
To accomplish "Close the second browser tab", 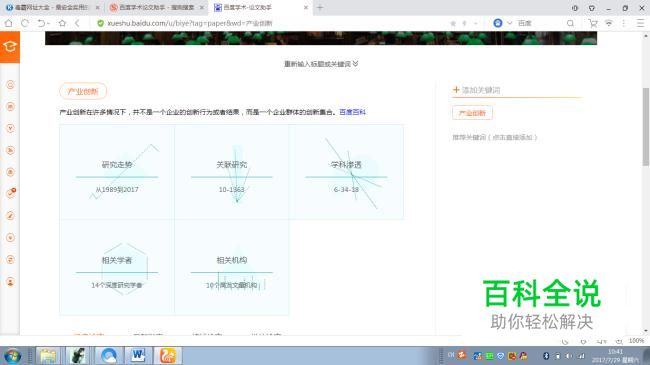I will (x=202, y=7).
